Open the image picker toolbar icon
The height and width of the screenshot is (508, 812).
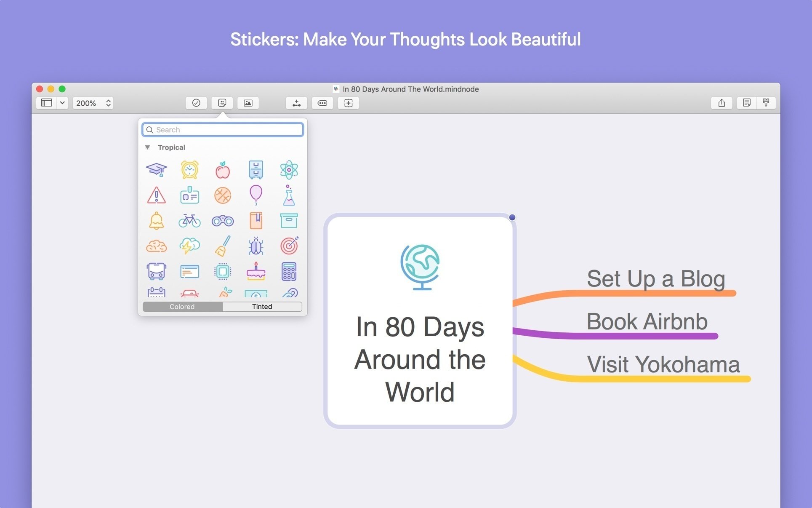pos(248,103)
